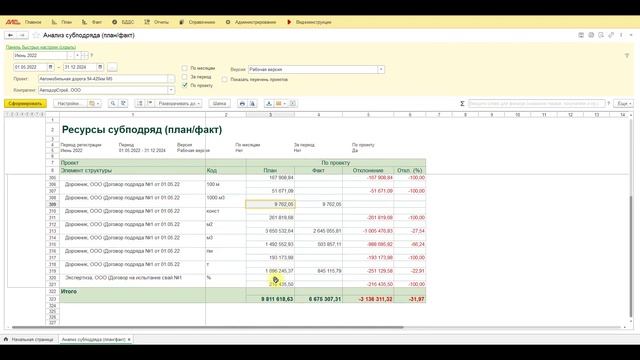Image resolution: width=640 pixels, height=360 pixels.
Task: Open calendar for end date 31.12.2024
Action: pos(100,67)
